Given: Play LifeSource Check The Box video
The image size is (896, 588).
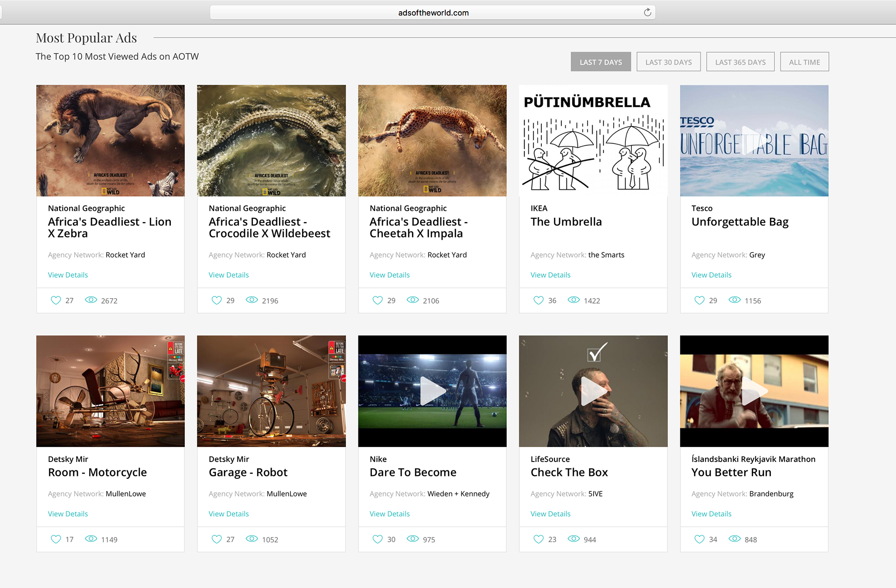Looking at the screenshot, I should point(593,391).
